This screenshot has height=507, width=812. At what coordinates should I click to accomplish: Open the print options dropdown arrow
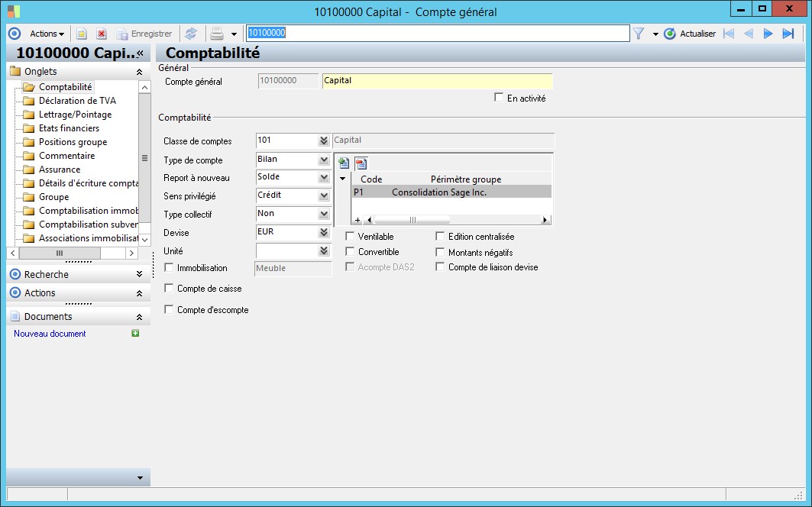pyautogui.click(x=234, y=34)
